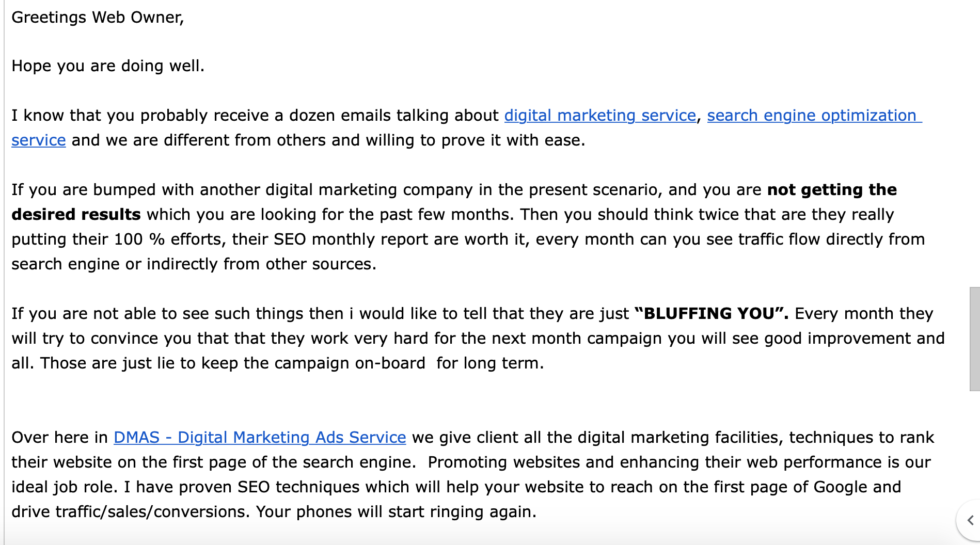Click the 'Hope you are doing well.' sentence
This screenshot has height=545, width=980.
(x=108, y=66)
